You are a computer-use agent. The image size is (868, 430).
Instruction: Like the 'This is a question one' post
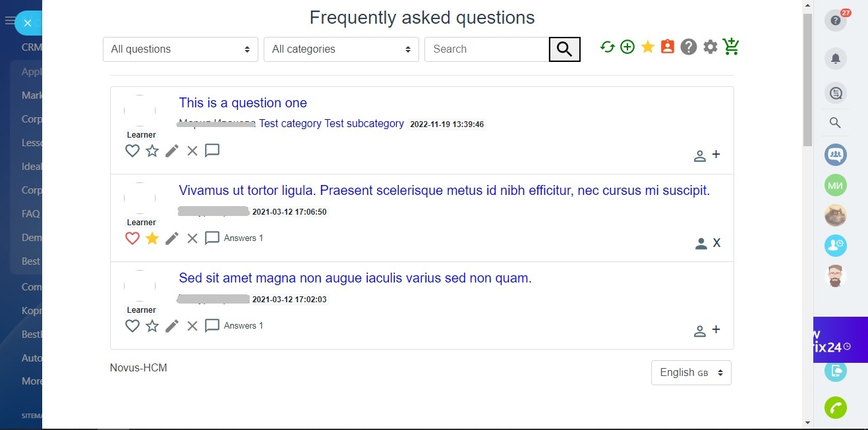tap(132, 151)
